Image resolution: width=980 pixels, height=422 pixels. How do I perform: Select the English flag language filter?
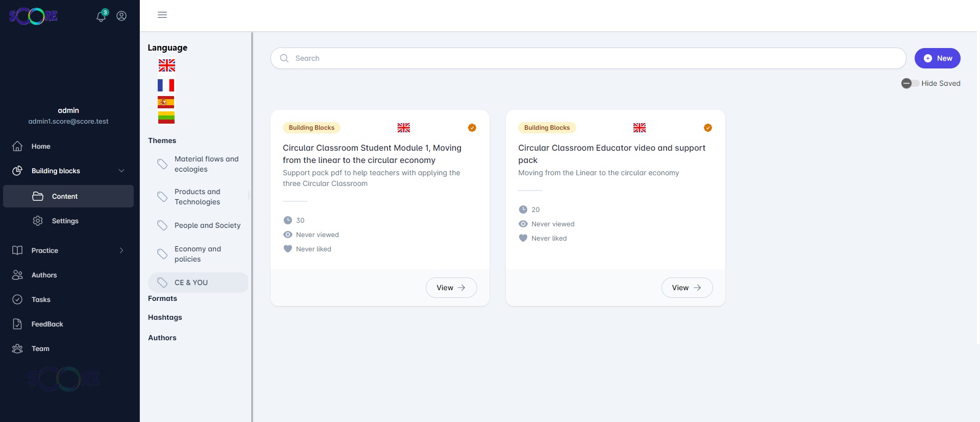point(166,65)
